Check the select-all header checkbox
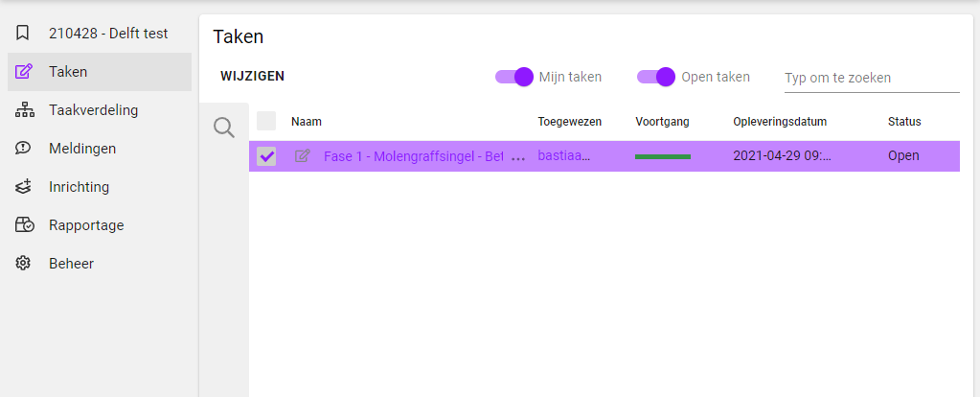Image resolution: width=980 pixels, height=397 pixels. tap(266, 121)
